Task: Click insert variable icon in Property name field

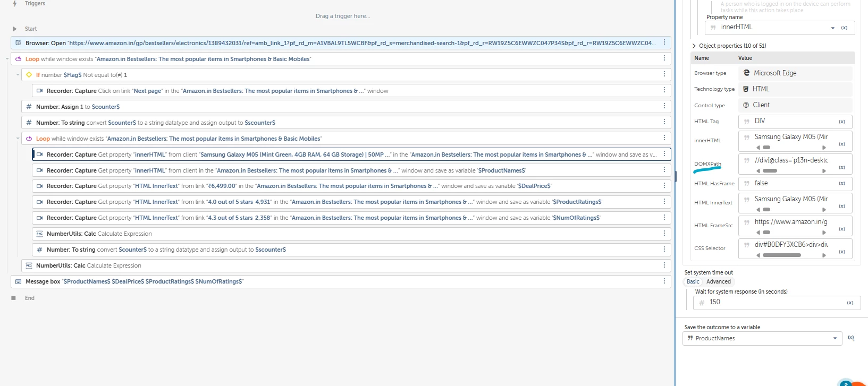Action: point(844,28)
